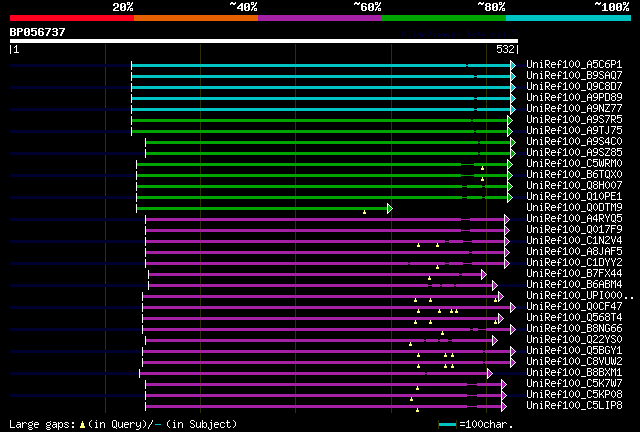The height and width of the screenshot is (432, 640).
Task: Open the UniRef100_Q8H007 subject label
Action: click(574, 186)
